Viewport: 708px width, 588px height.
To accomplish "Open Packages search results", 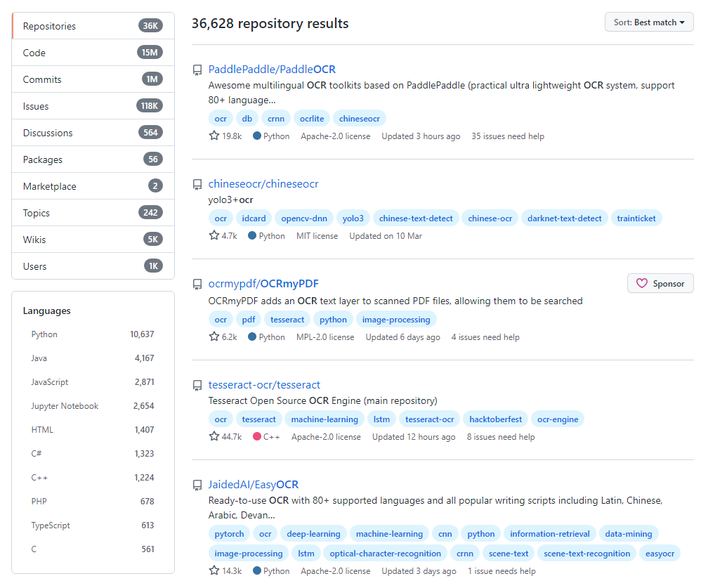I will (93, 159).
